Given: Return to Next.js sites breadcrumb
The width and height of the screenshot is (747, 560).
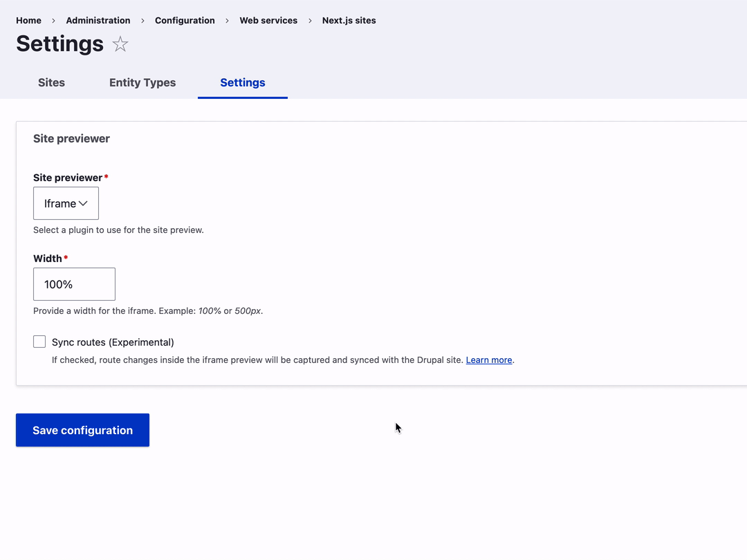Looking at the screenshot, I should click(349, 21).
